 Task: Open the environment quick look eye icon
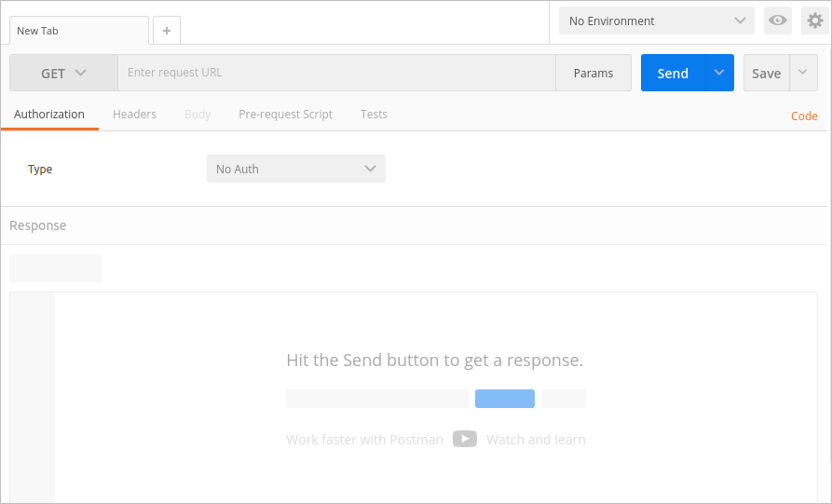pyautogui.click(x=777, y=20)
